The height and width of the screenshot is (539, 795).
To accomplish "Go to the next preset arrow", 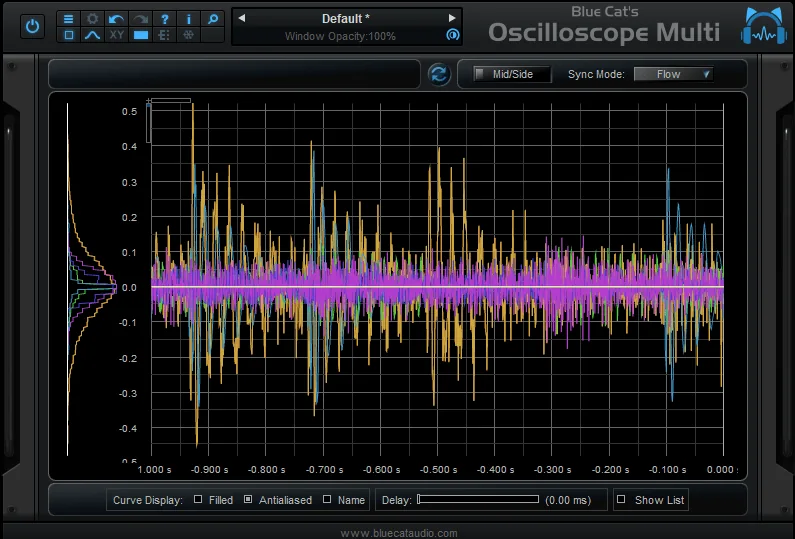I will coord(452,18).
